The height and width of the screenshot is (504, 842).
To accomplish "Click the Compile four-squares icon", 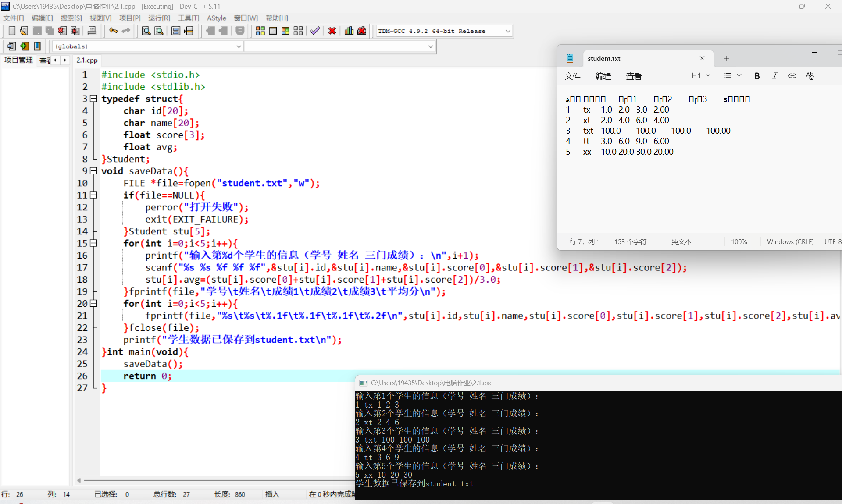I will [x=260, y=31].
